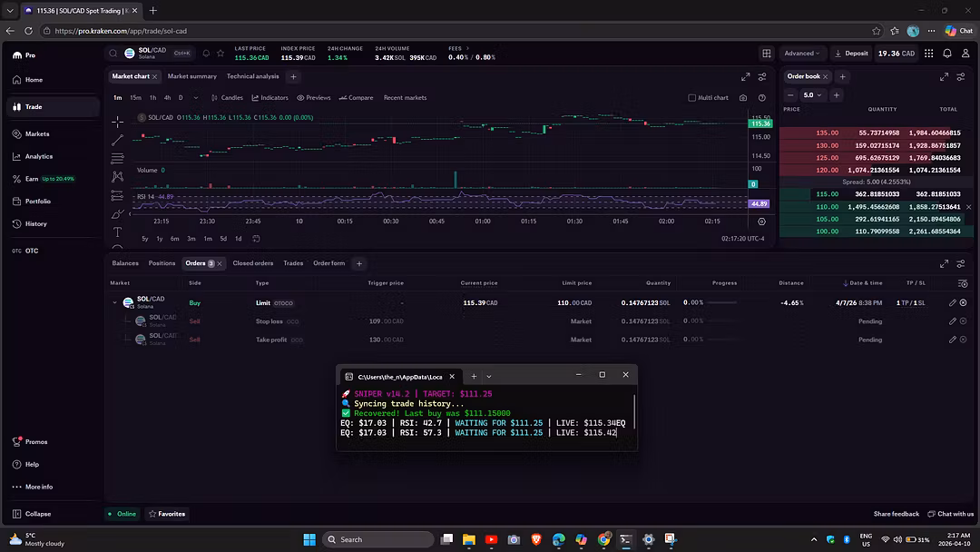The image size is (980, 552).
Task: Increase order book grouping with plus
Action: 837,95
